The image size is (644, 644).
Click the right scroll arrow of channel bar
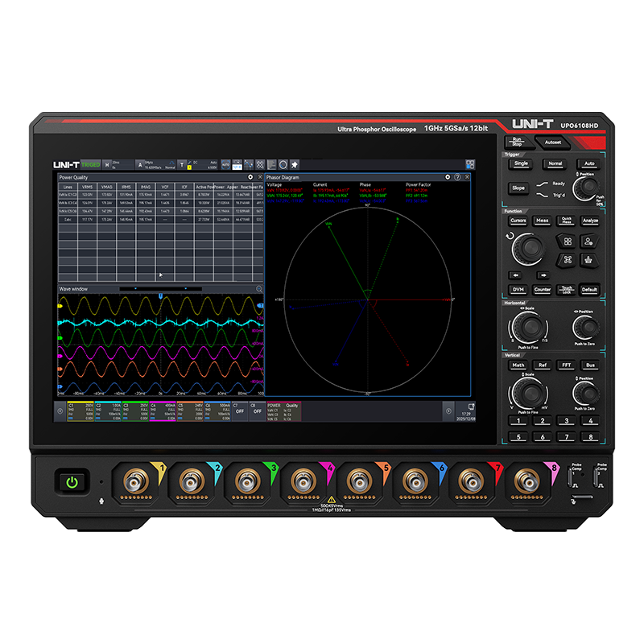448,411
